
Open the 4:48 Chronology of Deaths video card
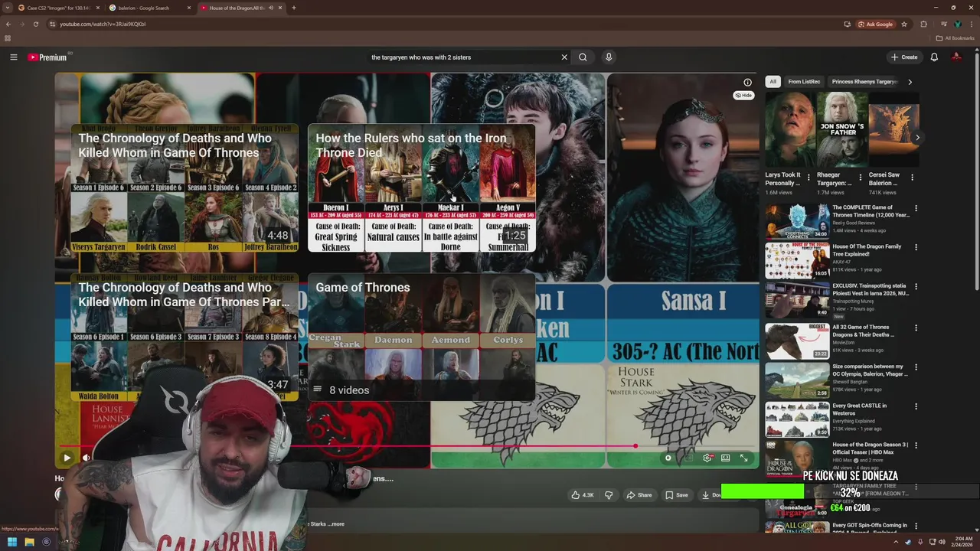click(185, 188)
